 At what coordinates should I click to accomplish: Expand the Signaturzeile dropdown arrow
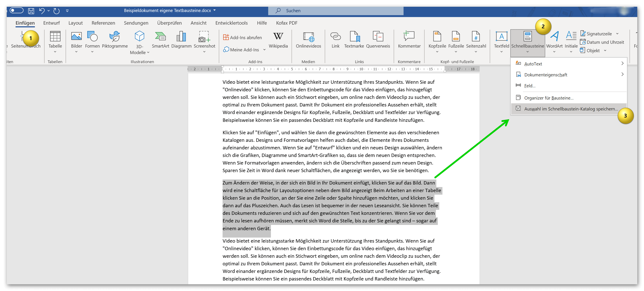click(617, 33)
